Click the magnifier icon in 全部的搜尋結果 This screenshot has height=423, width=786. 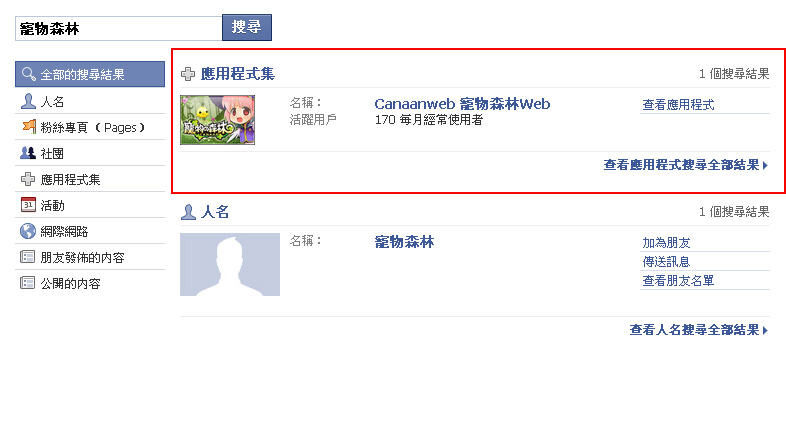pyautogui.click(x=28, y=74)
